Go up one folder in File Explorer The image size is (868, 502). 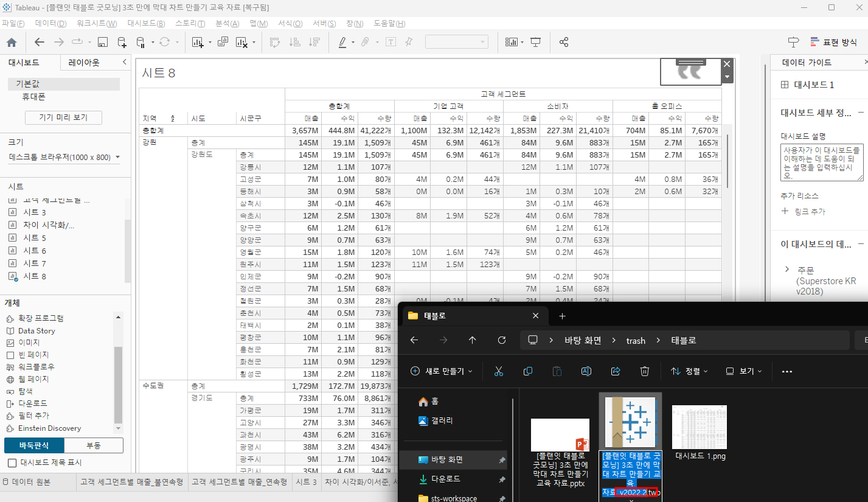(x=473, y=340)
